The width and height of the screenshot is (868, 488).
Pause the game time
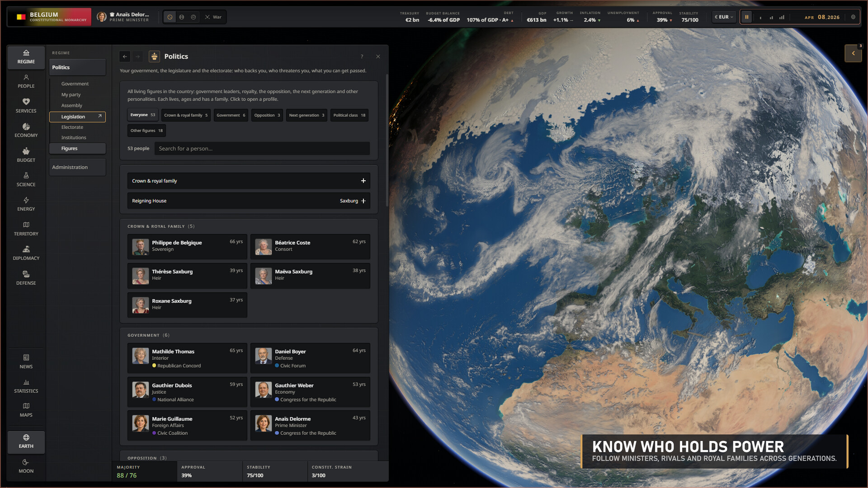coord(747,17)
